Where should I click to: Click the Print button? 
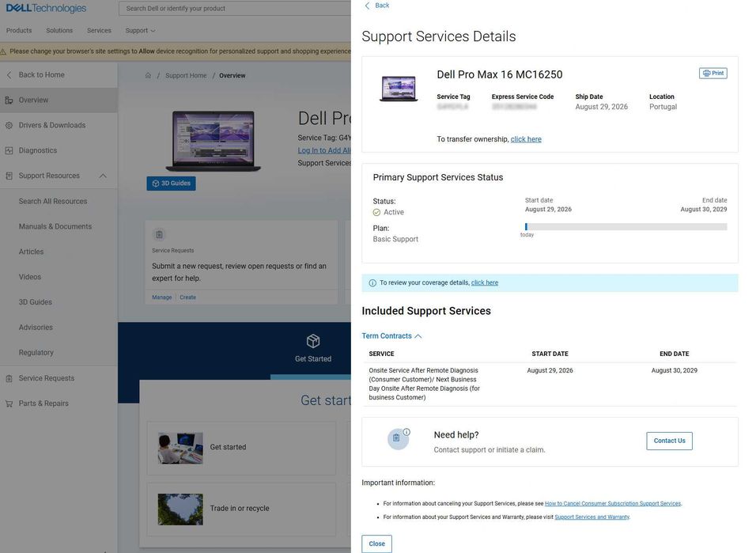[713, 74]
